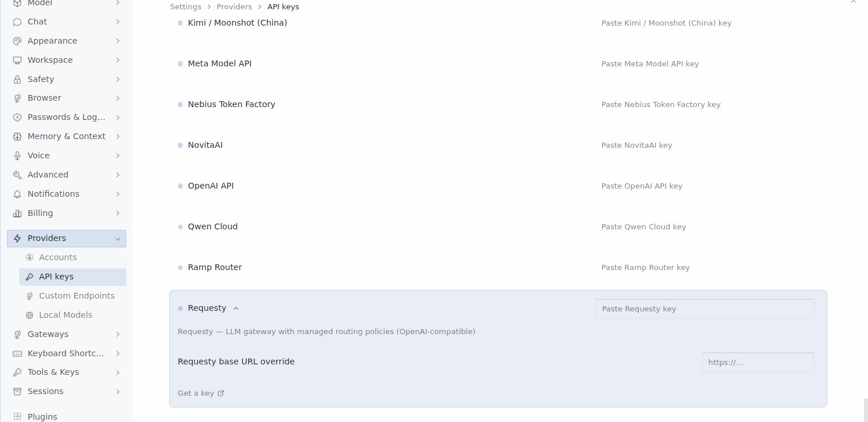Click the Chat speech bubble icon

(17, 22)
